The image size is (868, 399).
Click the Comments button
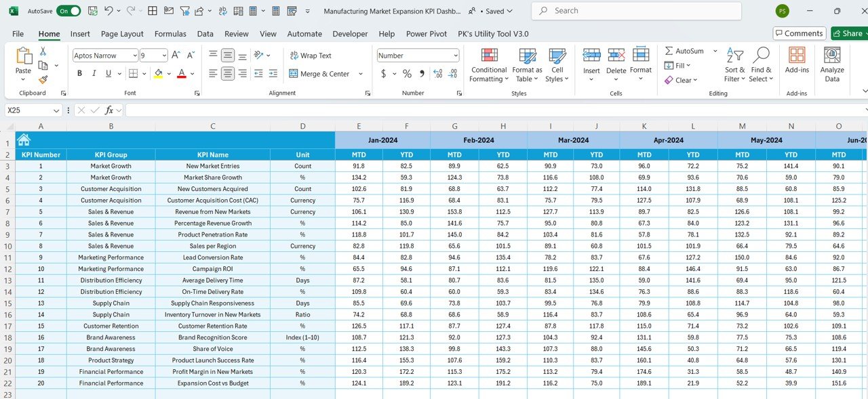tap(799, 33)
